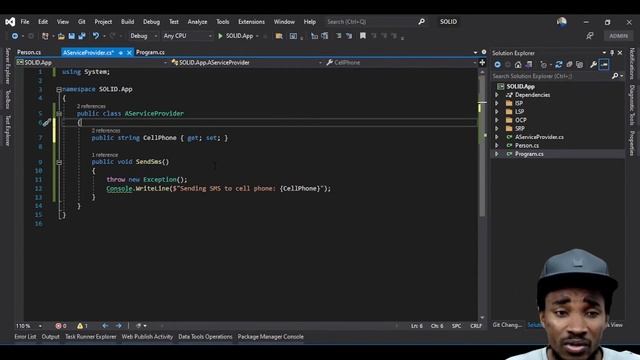640x360 pixels.
Task: Open the SOLID.App project navigation dropdown
Action: (x=92, y=62)
